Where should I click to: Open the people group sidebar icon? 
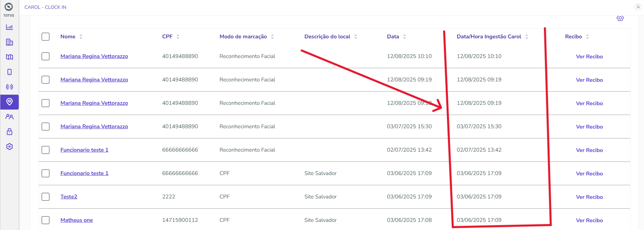[x=10, y=117]
